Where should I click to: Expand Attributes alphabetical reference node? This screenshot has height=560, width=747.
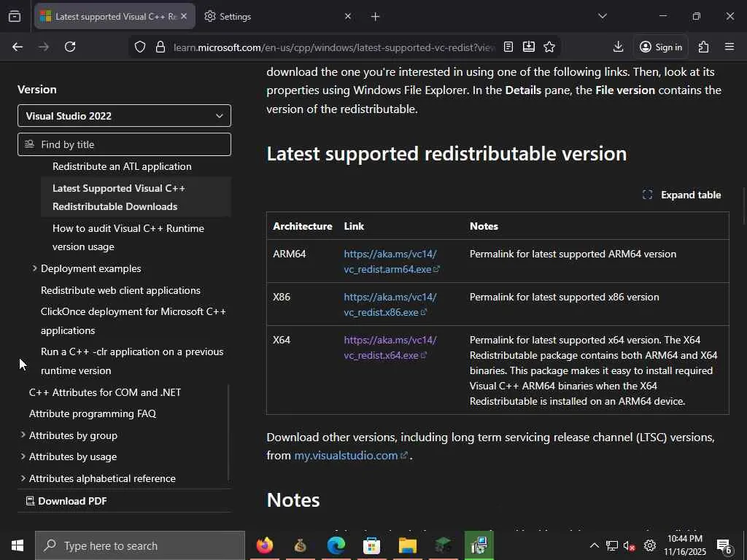[x=23, y=478]
